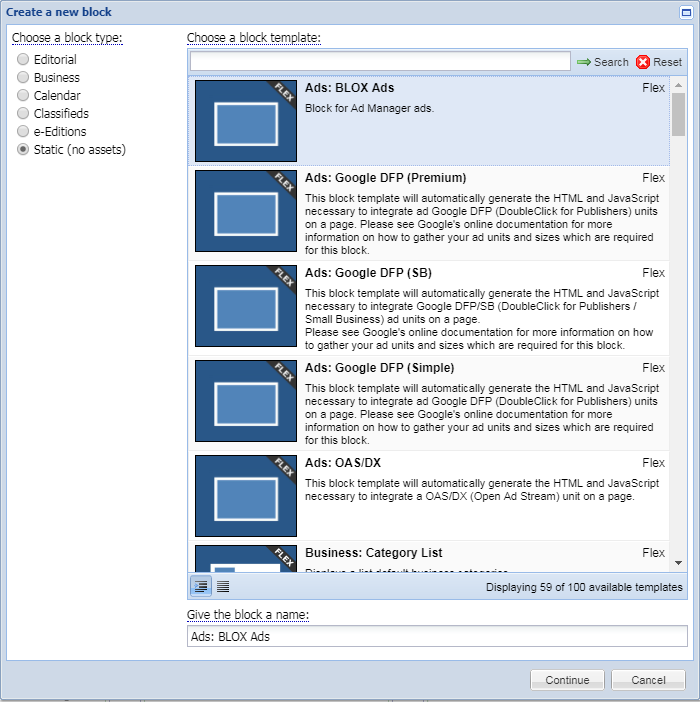Screen dimensions: 700x702
Task: Click the Continue button
Action: (x=567, y=680)
